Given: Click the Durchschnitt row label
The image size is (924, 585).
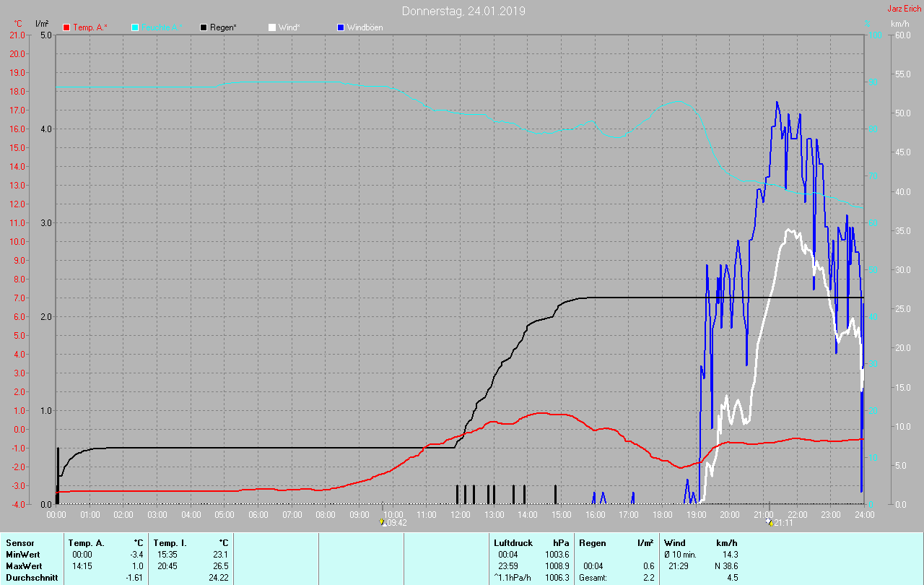Looking at the screenshot, I should click(x=31, y=578).
